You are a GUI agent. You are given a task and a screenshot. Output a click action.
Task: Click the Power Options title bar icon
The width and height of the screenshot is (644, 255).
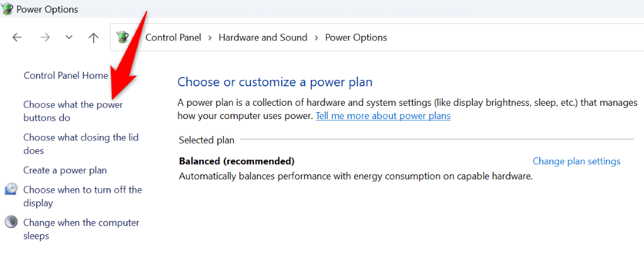(x=7, y=9)
